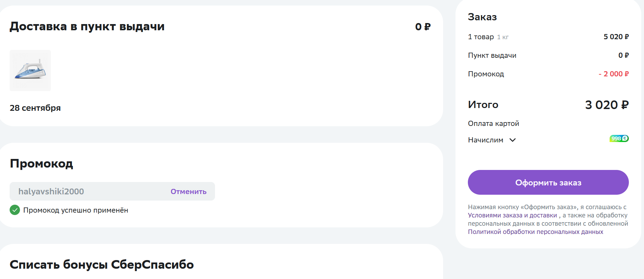
Task: Click the Промокод section heading
Action: pyautogui.click(x=41, y=163)
